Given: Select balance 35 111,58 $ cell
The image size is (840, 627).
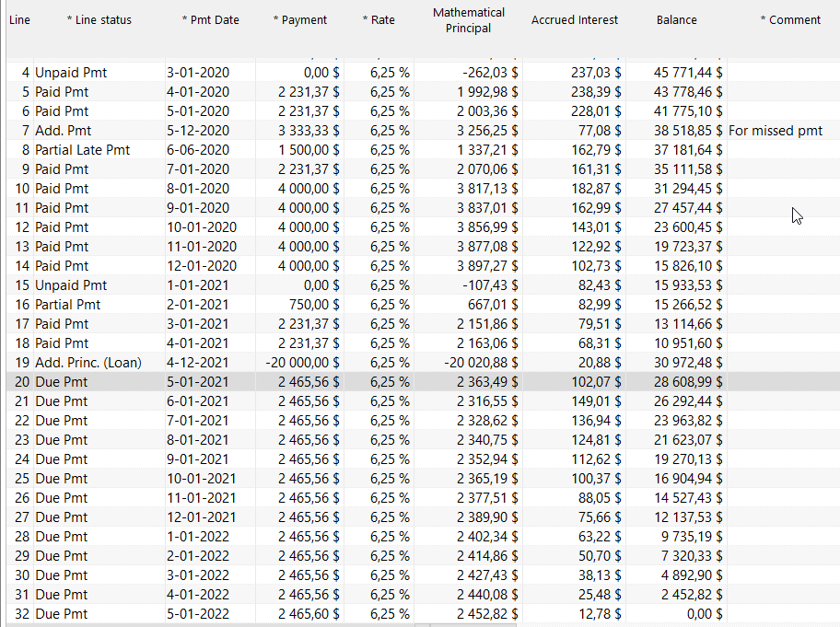Looking at the screenshot, I should [677, 169].
